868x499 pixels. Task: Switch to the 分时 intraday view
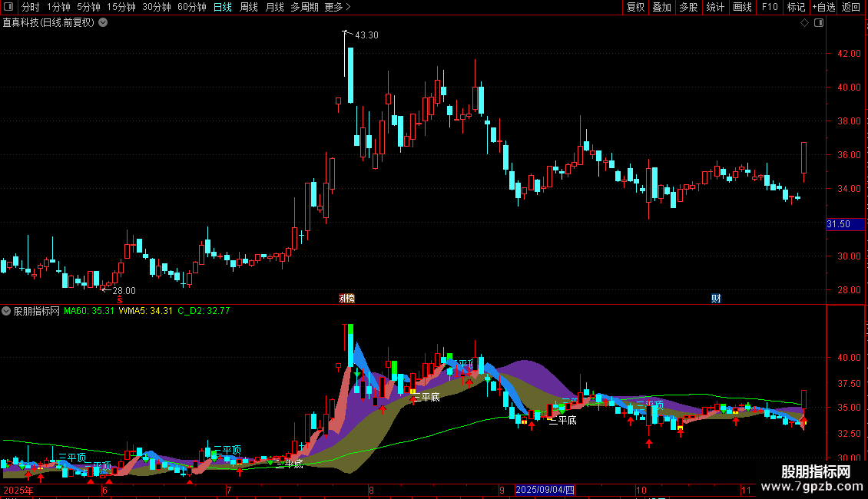[x=31, y=7]
